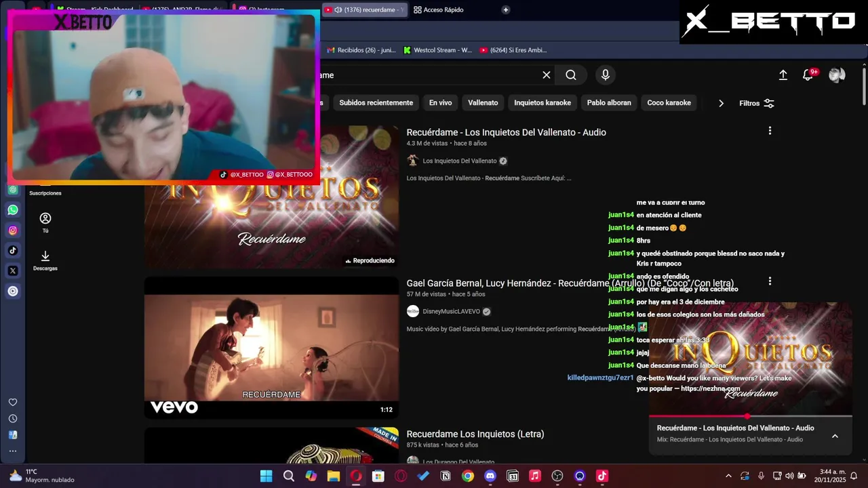Viewport: 868px width, 488px height.
Task: Open TikTok app from the taskbar
Action: pyautogui.click(x=602, y=476)
